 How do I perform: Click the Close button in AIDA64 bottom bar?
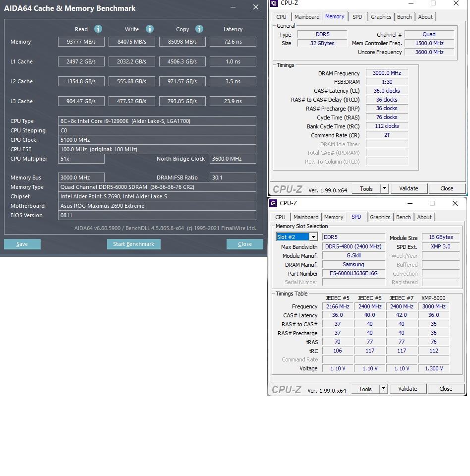[x=245, y=244]
